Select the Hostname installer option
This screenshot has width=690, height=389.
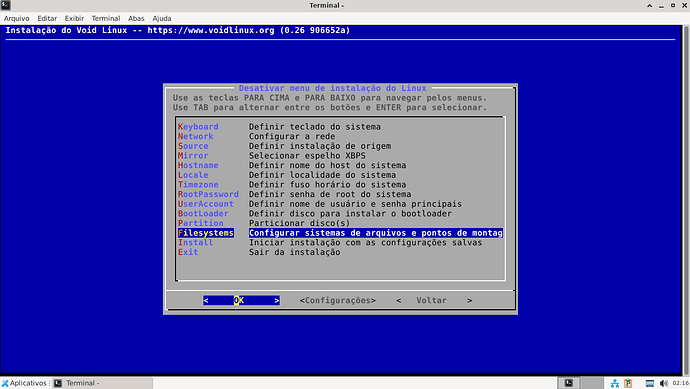click(x=198, y=165)
